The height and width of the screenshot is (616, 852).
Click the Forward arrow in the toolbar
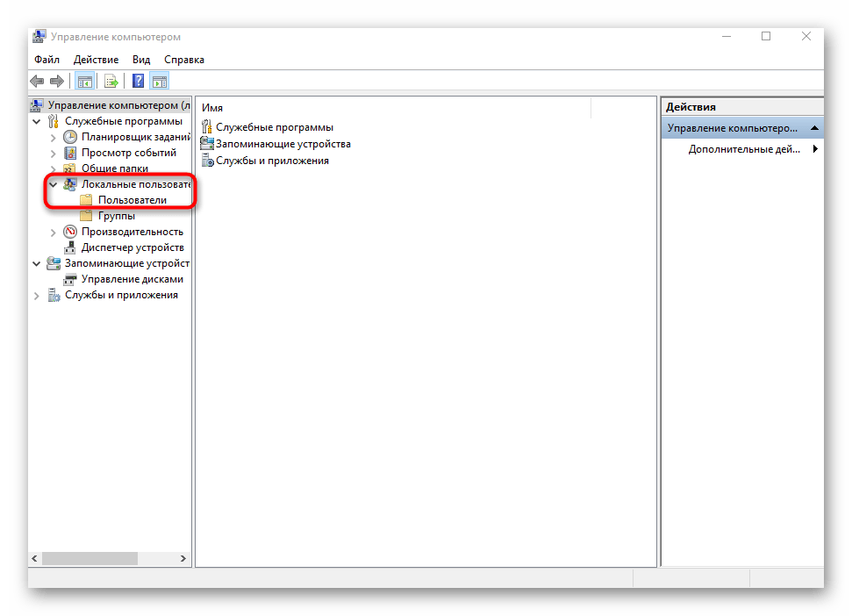tap(57, 82)
